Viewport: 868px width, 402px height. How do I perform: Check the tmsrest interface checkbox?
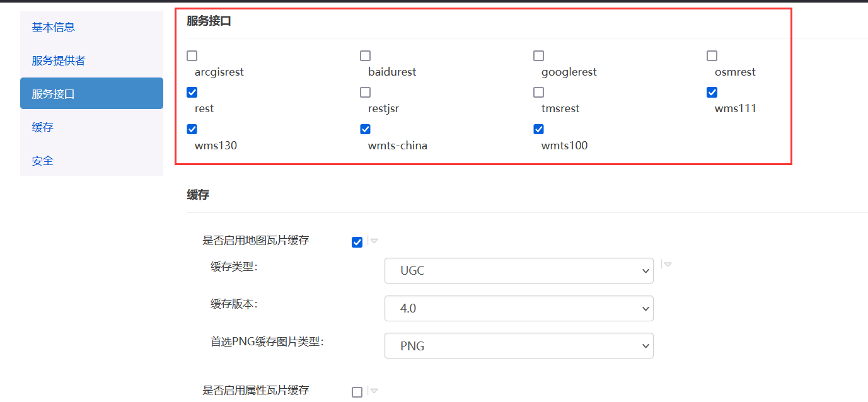[539, 93]
